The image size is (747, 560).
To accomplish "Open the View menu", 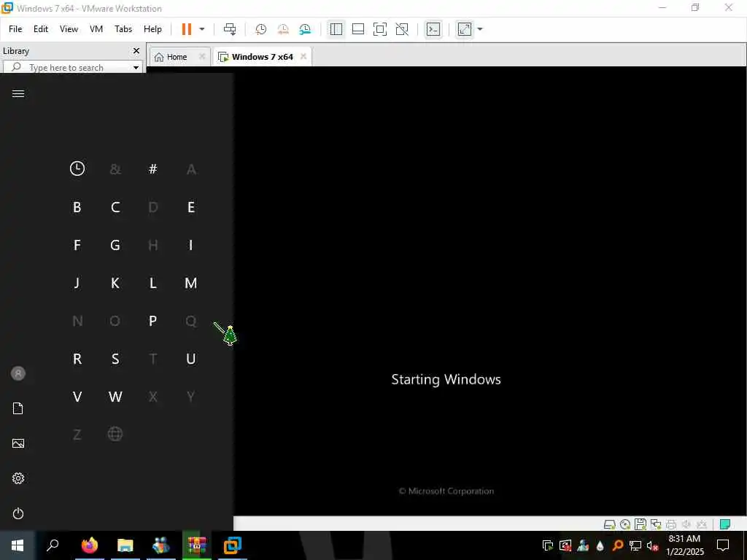I will tap(69, 29).
